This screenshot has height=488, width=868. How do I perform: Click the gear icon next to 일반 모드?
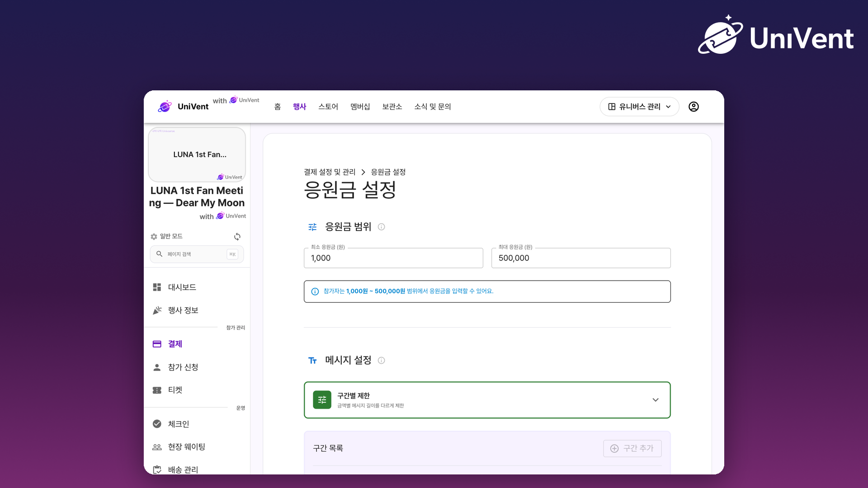pos(154,237)
